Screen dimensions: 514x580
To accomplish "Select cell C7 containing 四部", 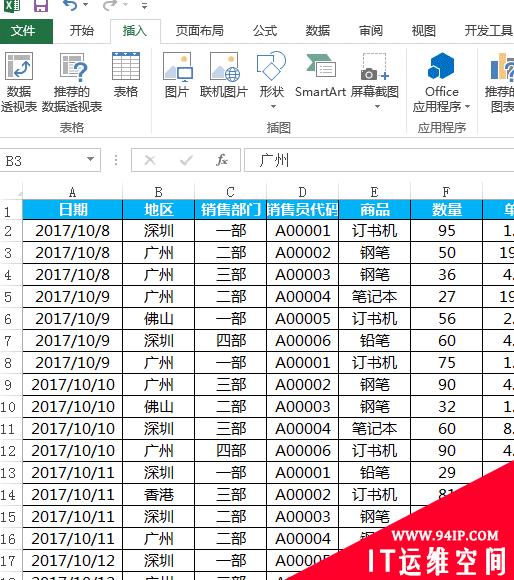I will (x=230, y=341).
